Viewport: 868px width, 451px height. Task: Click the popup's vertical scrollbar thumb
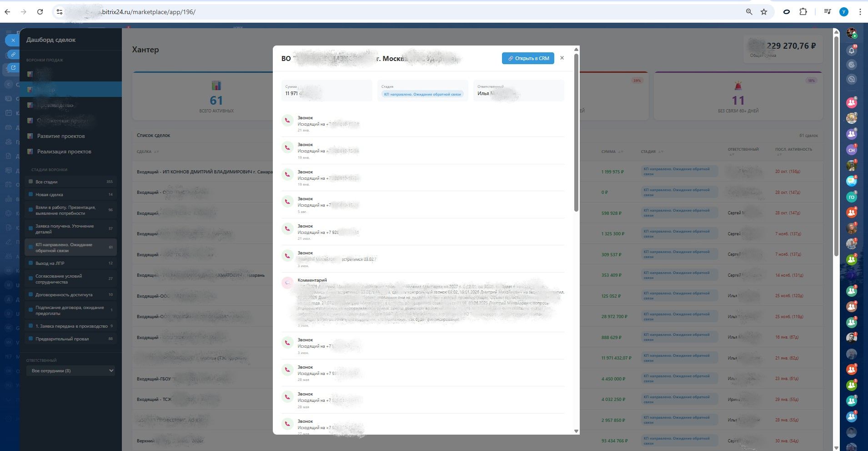tap(576, 132)
